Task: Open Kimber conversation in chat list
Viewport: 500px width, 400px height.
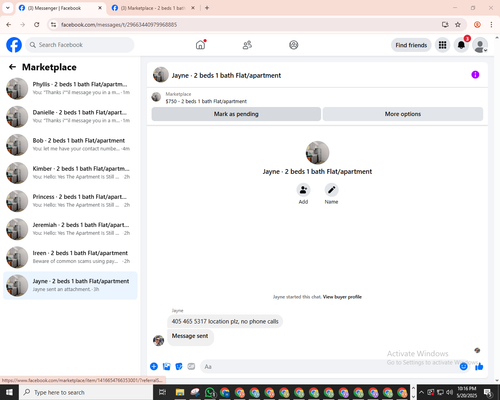Action: [70, 173]
